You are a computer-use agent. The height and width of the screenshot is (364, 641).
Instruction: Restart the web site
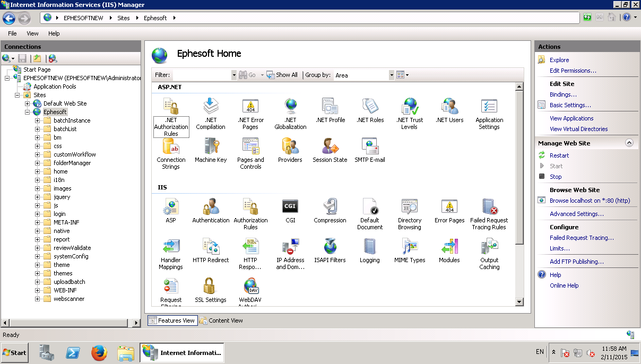click(x=559, y=155)
